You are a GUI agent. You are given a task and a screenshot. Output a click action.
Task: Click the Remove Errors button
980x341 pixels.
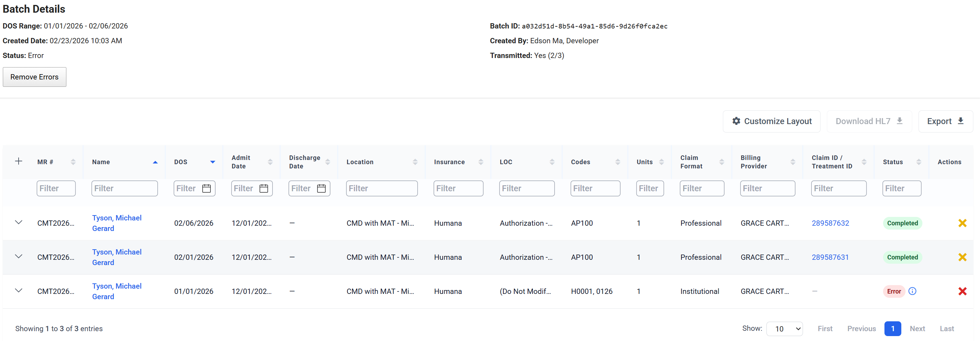coord(35,77)
